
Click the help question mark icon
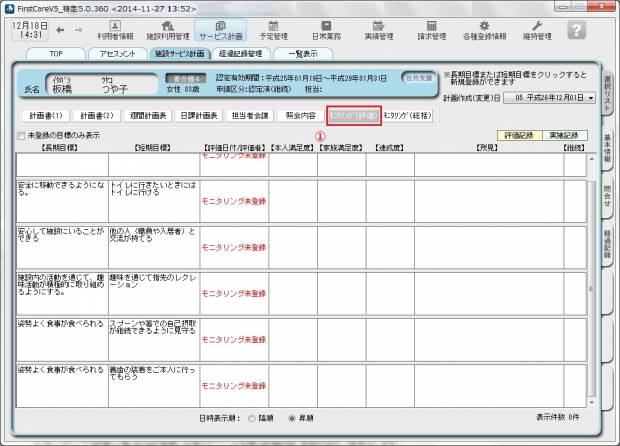[576, 29]
